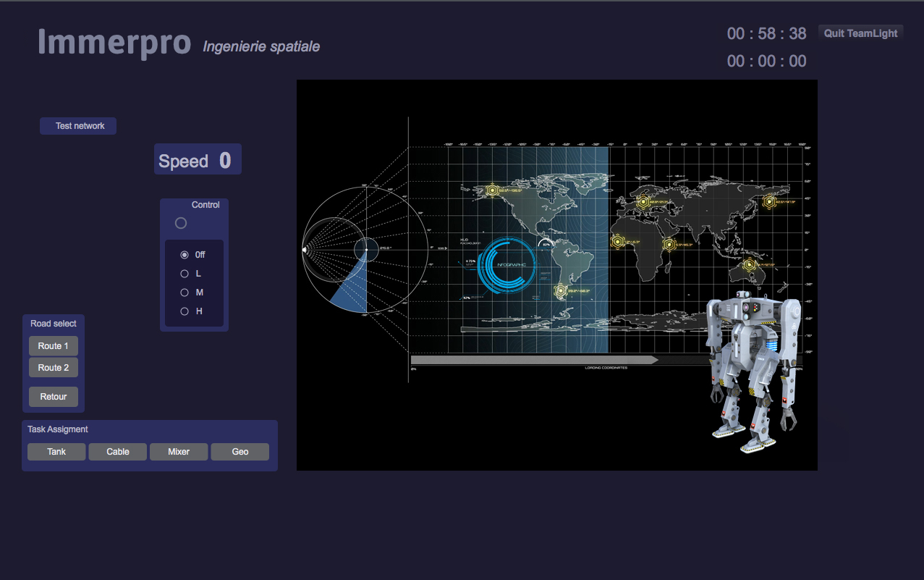Select the M control radio button

(185, 293)
